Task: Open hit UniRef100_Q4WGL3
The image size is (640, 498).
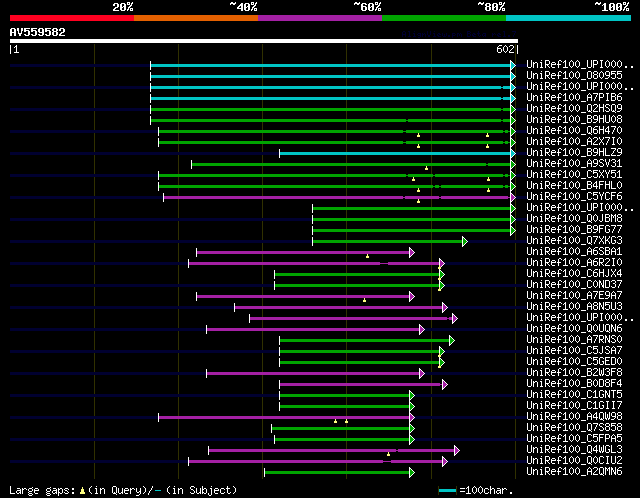Action: tap(574, 450)
